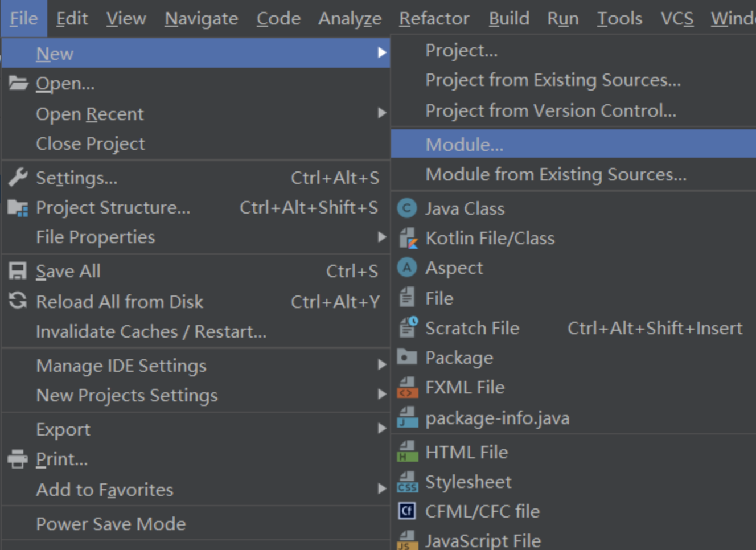Expand the Open Recent submenu arrow
Image resolution: width=756 pixels, height=550 pixels.
[381, 113]
